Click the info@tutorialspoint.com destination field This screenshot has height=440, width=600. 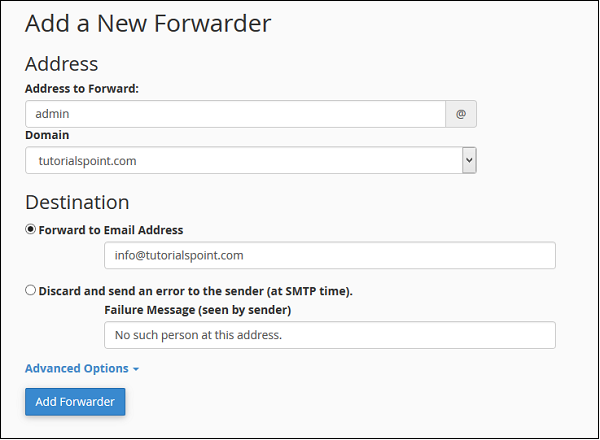pos(329,255)
